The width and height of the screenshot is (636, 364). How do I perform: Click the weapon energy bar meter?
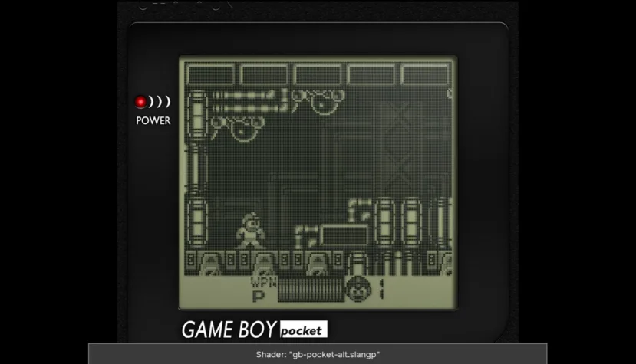(311, 290)
